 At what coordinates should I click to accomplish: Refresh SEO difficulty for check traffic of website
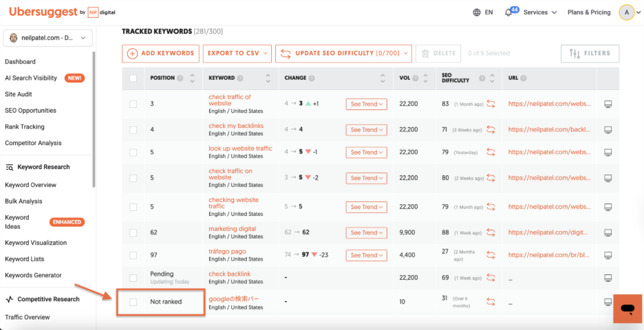[491, 104]
